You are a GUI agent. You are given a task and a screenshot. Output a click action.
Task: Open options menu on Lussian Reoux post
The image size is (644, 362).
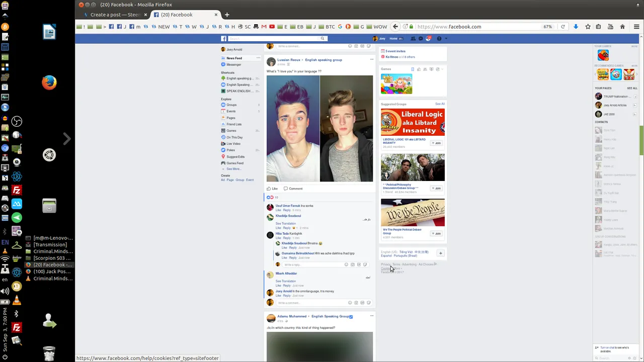pos(372,59)
